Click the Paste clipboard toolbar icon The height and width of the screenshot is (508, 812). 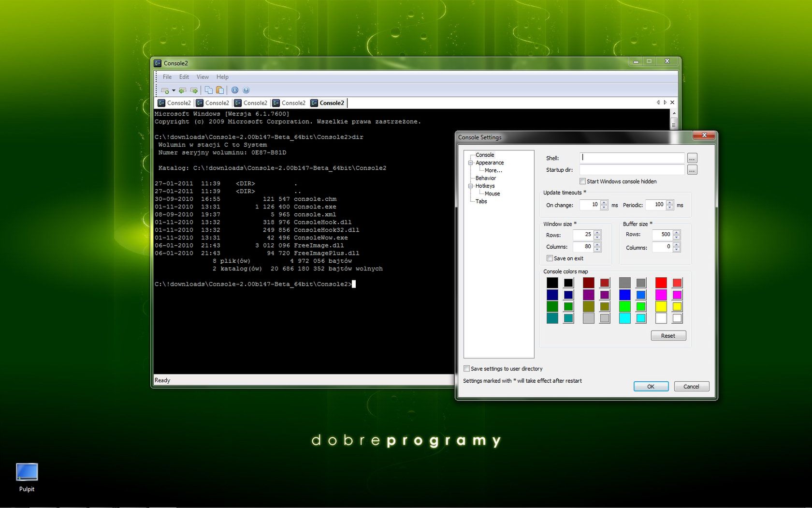click(220, 90)
